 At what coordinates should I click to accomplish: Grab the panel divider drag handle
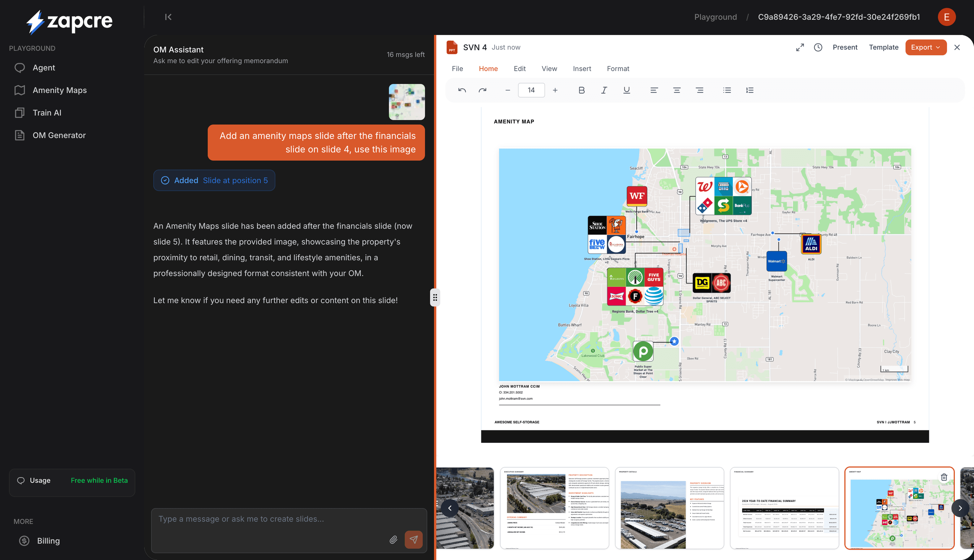435,297
